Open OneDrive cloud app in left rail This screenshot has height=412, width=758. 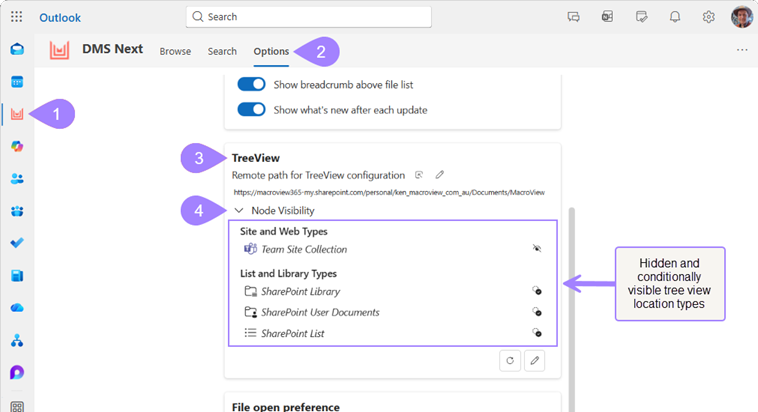click(17, 308)
